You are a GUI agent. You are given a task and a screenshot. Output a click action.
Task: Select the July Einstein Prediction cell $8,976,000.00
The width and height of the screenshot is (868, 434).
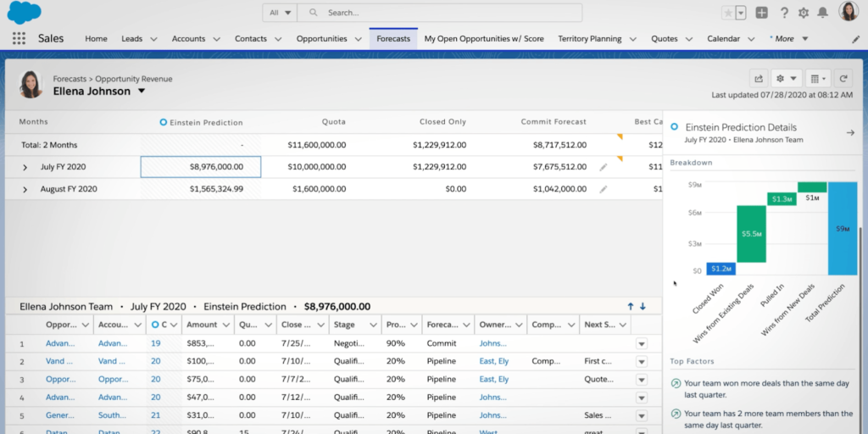(x=200, y=167)
